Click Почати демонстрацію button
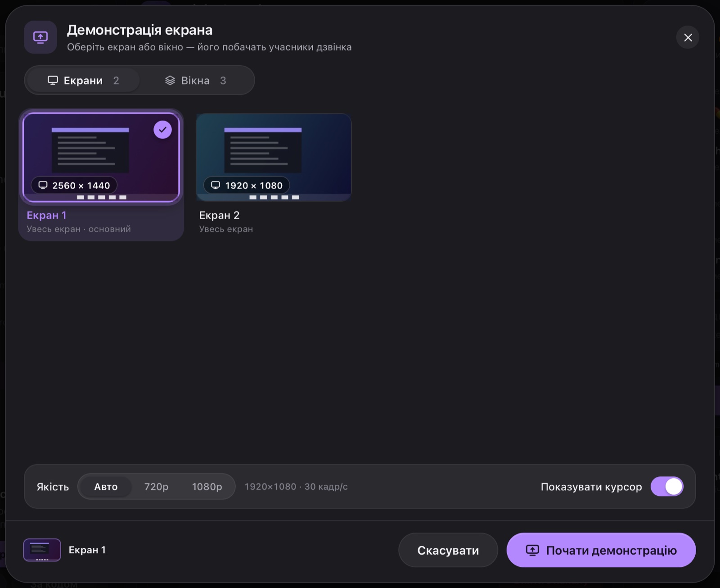 [x=601, y=550]
